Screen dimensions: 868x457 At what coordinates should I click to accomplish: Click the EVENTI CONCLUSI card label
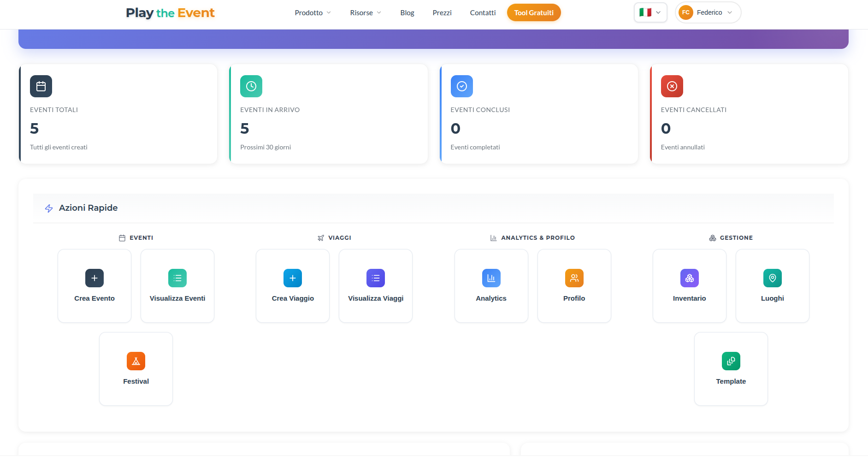(480, 110)
